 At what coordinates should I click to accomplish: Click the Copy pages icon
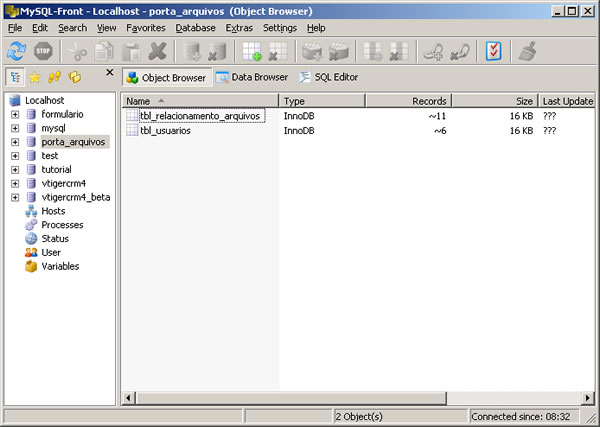(x=104, y=51)
